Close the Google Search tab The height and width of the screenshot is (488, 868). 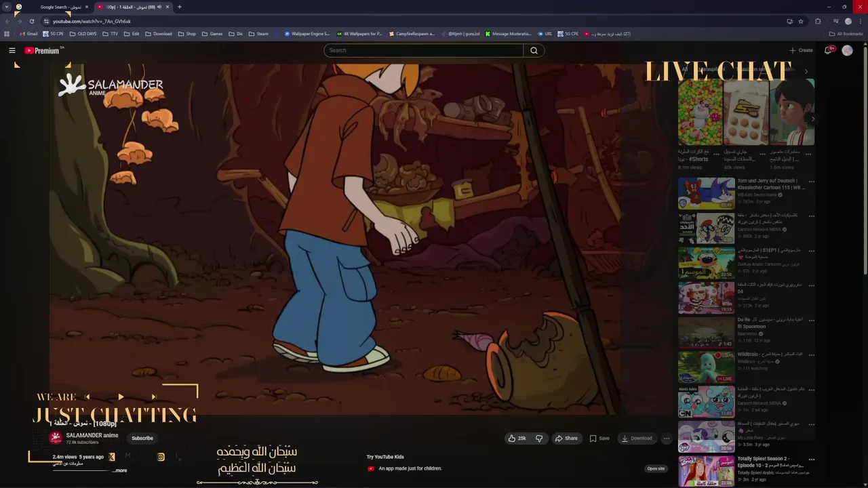[87, 7]
